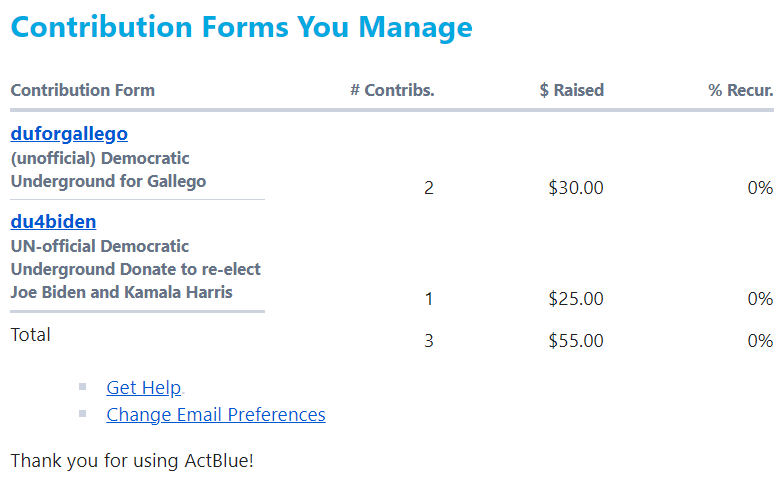This screenshot has width=783, height=483.
Task: Select the $25.00 raised amount
Action: (576, 299)
